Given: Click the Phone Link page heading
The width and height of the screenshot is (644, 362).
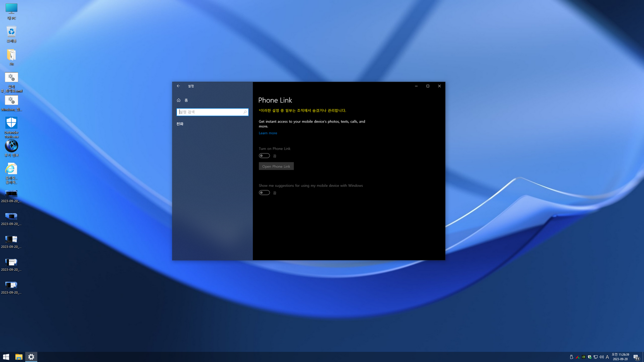Looking at the screenshot, I should tap(275, 100).
